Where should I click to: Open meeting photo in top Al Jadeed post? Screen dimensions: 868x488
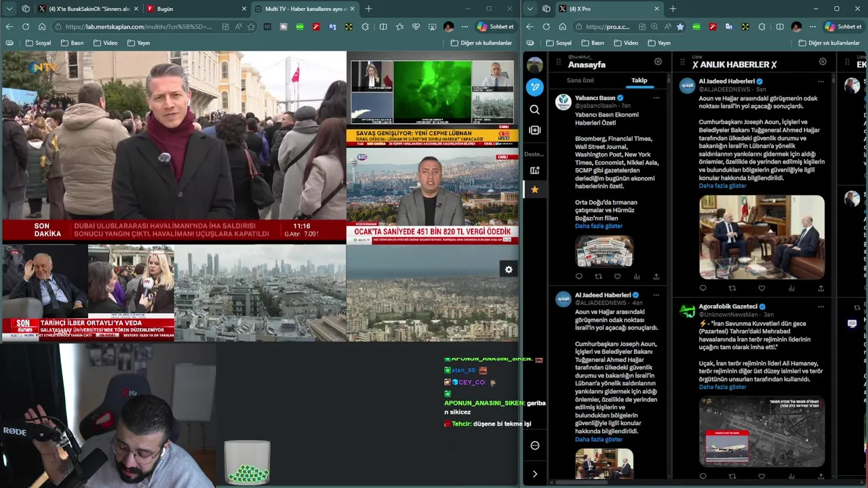click(762, 237)
